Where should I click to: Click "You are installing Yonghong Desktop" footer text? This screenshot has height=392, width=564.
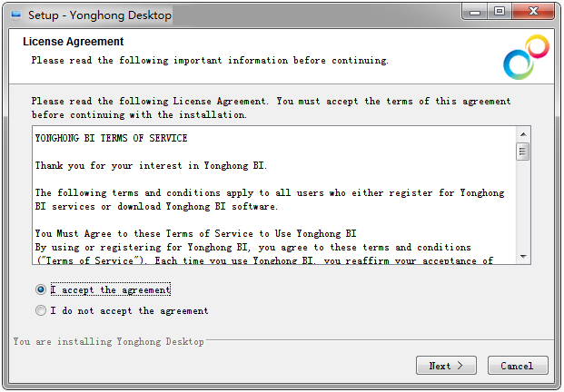(109, 342)
